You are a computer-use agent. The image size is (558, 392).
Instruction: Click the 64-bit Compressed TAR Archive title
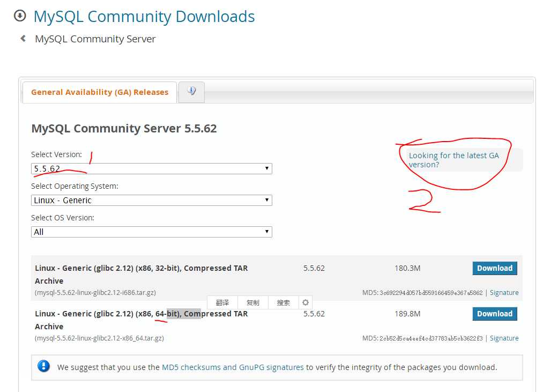click(x=142, y=320)
